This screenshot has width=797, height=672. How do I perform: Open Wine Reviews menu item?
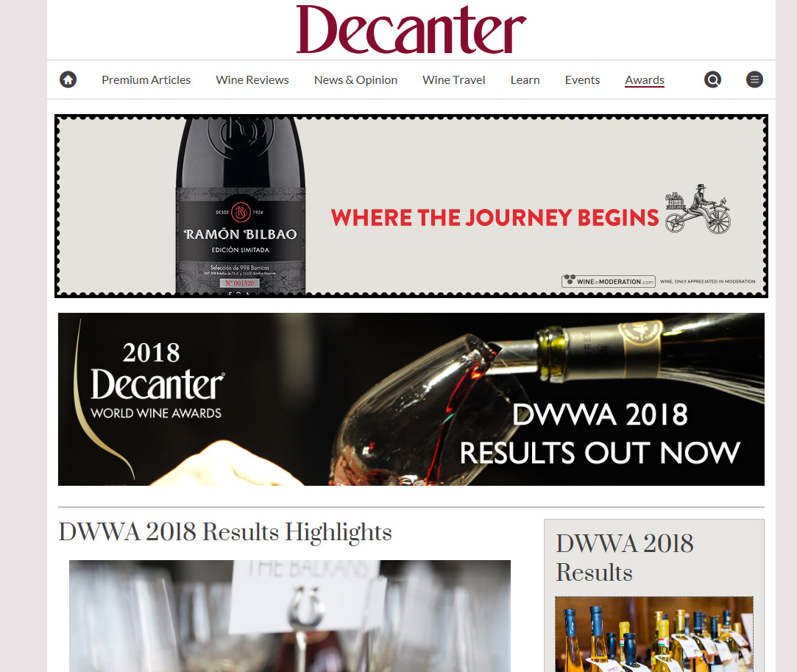pos(252,79)
